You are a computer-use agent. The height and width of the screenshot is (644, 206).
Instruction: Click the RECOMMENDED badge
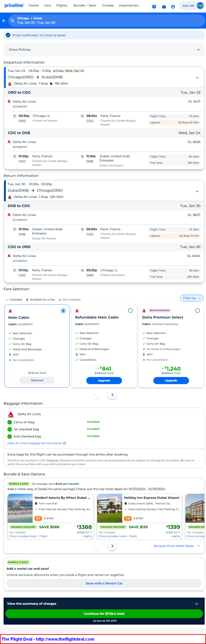point(160,310)
